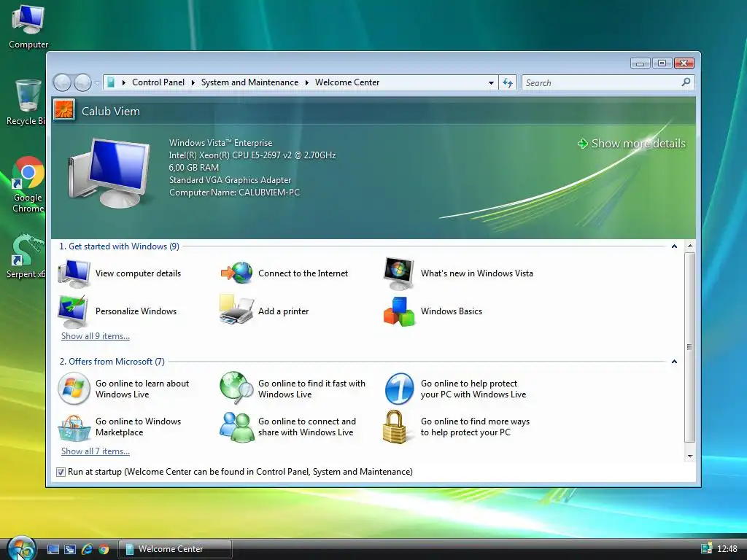This screenshot has width=747, height=560.
Task: Select the Personalize Windows icon
Action: point(73,311)
